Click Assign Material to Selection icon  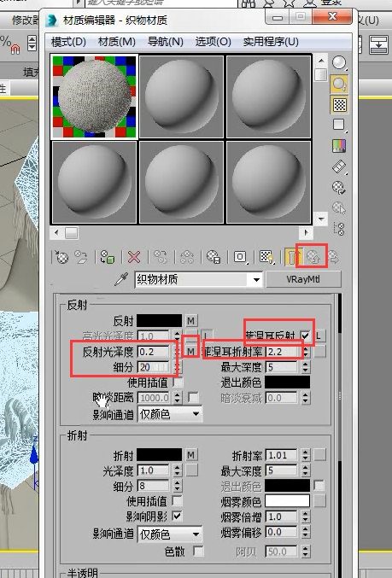click(107, 257)
